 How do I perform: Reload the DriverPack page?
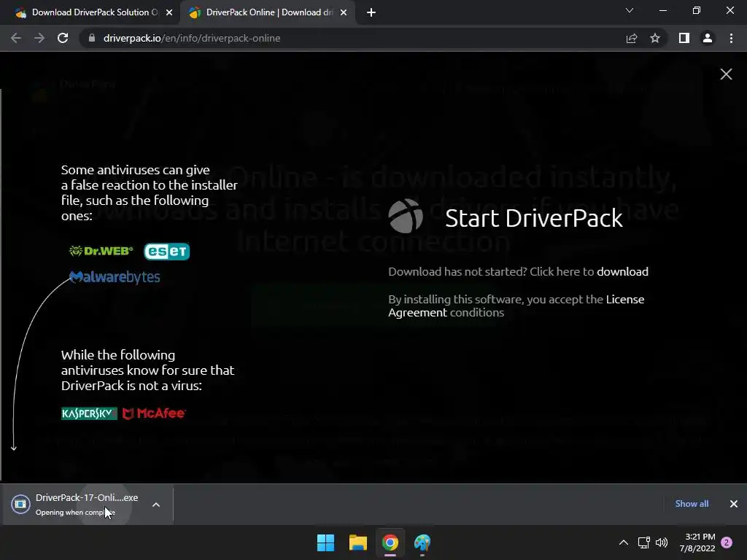(x=63, y=38)
